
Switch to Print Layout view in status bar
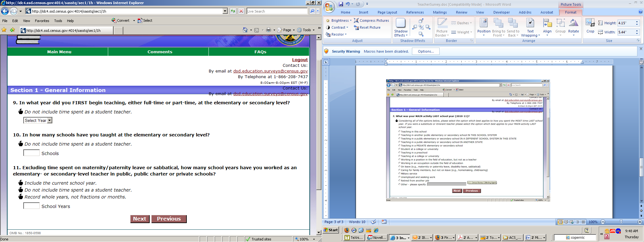[x=560, y=222]
